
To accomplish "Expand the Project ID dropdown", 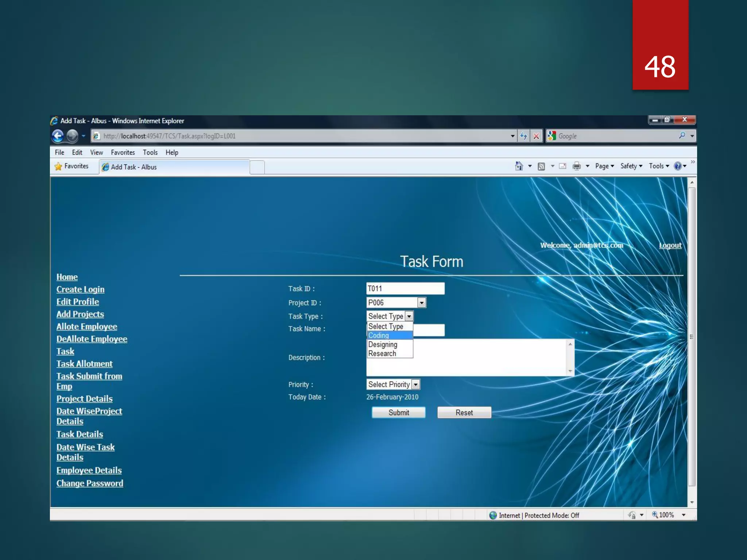I will pyautogui.click(x=422, y=303).
